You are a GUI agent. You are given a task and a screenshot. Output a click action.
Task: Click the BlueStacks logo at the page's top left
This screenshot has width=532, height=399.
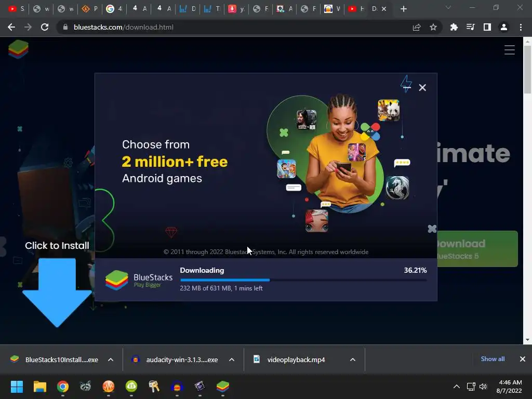point(18,49)
